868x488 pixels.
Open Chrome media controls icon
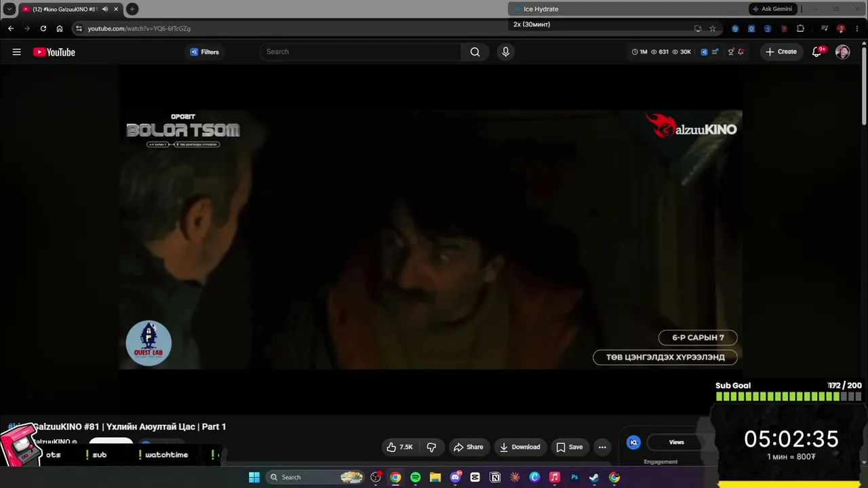(x=825, y=28)
